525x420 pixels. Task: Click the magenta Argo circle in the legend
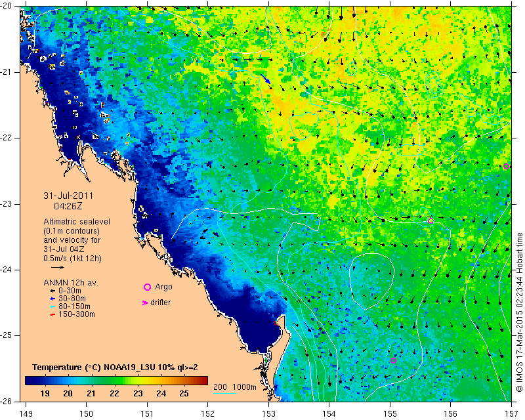147,287
